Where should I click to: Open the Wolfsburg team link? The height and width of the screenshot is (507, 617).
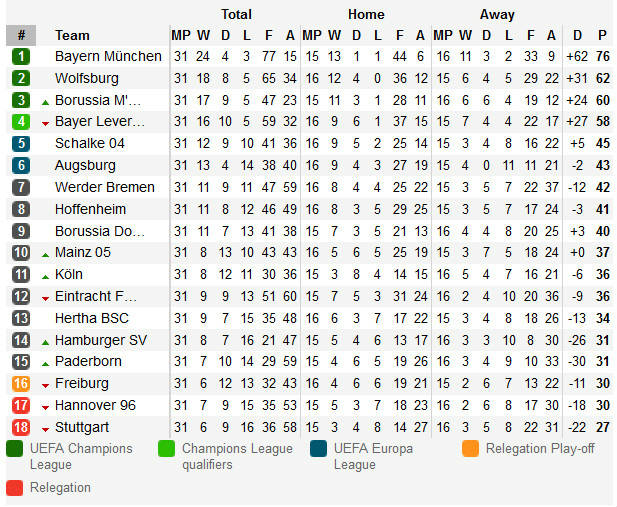click(86, 78)
